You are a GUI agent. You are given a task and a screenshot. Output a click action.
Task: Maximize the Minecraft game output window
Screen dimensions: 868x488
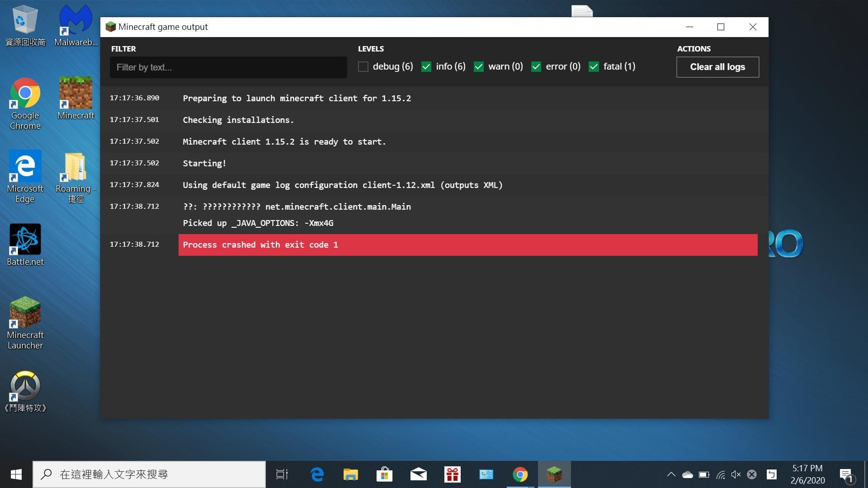[721, 27]
